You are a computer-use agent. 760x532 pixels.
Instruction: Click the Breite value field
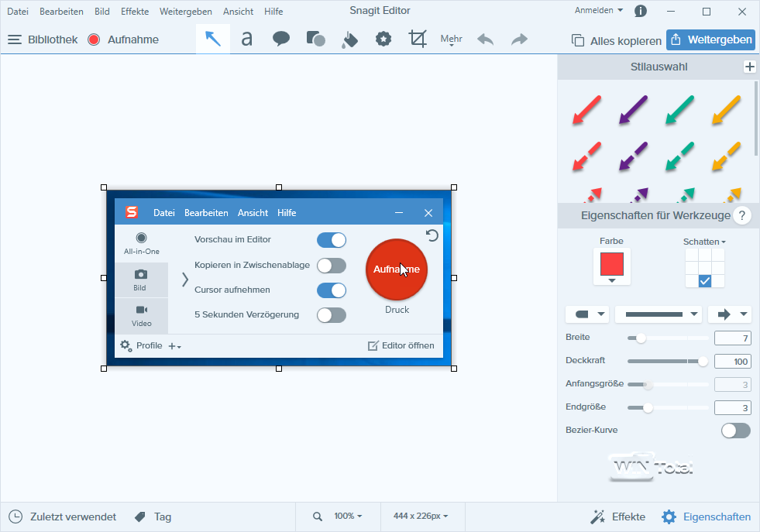click(732, 338)
